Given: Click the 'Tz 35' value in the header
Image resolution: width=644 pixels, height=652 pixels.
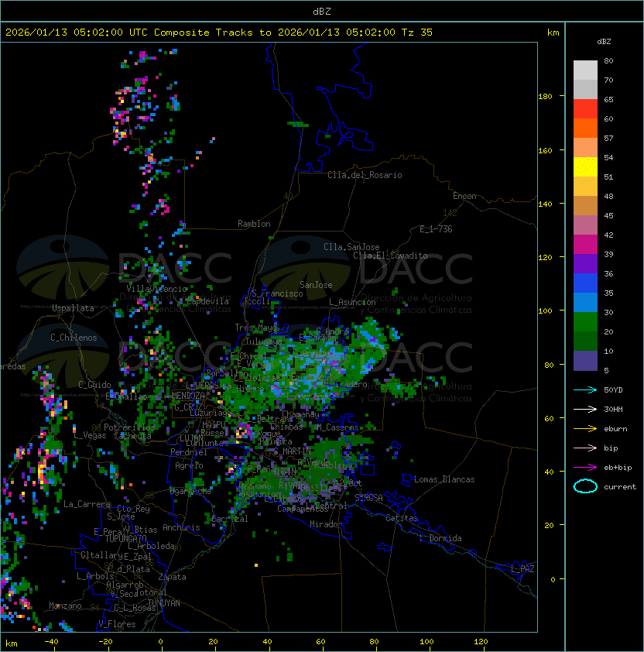Looking at the screenshot, I should tap(417, 33).
